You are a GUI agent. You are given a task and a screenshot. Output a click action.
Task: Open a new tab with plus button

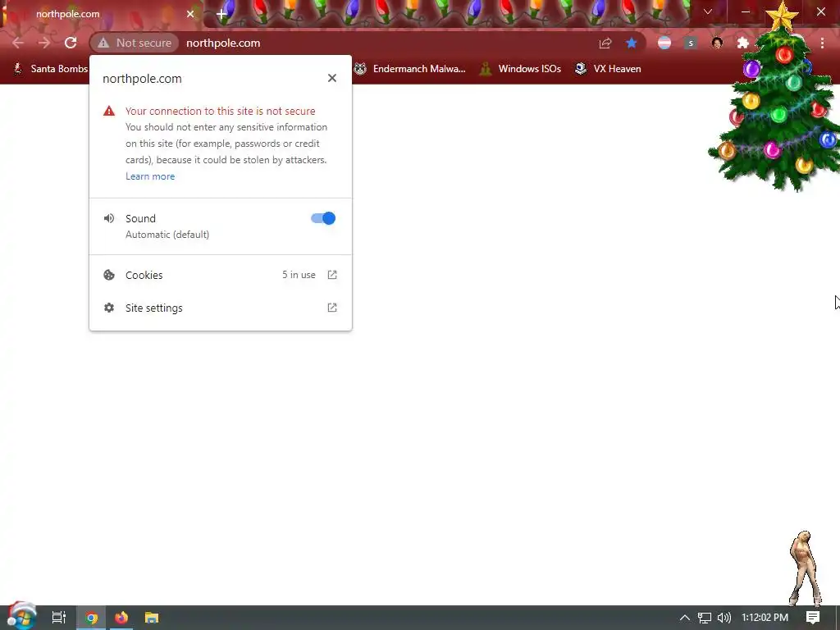221,15
